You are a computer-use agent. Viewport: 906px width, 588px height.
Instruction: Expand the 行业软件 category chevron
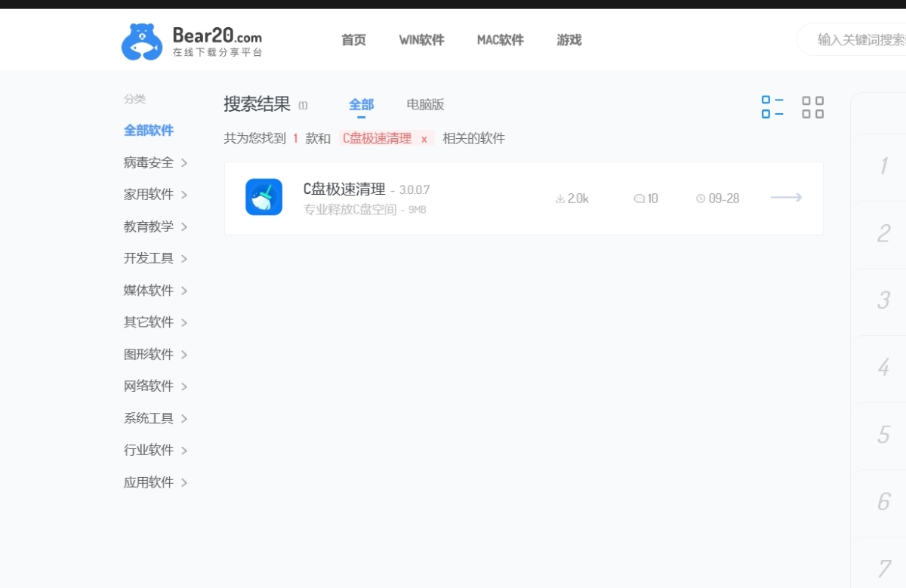(184, 451)
